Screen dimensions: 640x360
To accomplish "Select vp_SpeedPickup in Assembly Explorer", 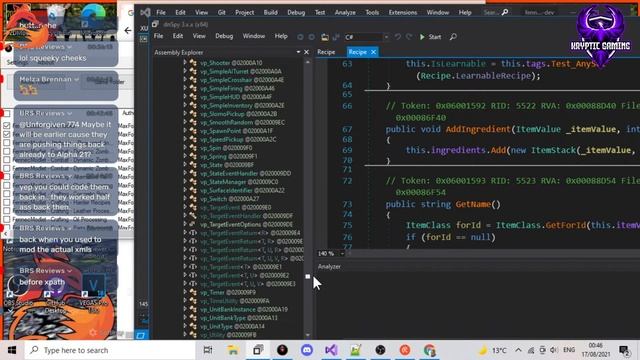I will (238, 139).
